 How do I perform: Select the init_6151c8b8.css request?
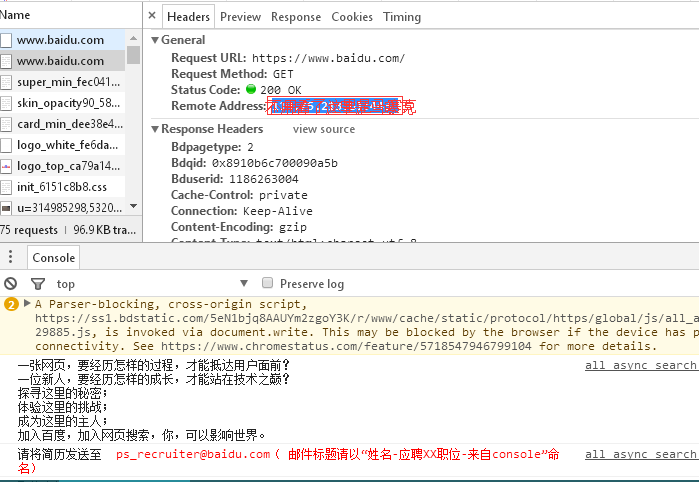click(x=62, y=187)
